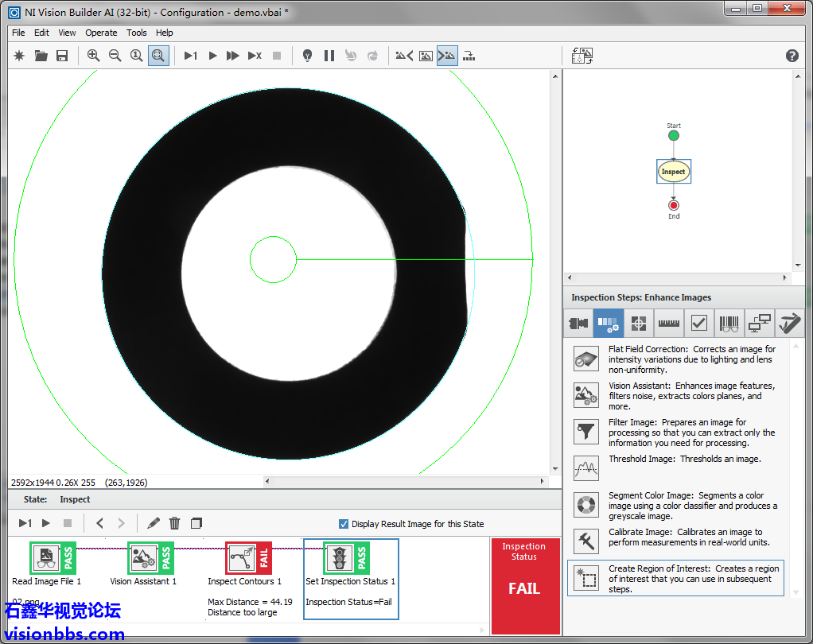Select the Filter Image funnel icon
This screenshot has height=644, width=813.
coord(586,432)
